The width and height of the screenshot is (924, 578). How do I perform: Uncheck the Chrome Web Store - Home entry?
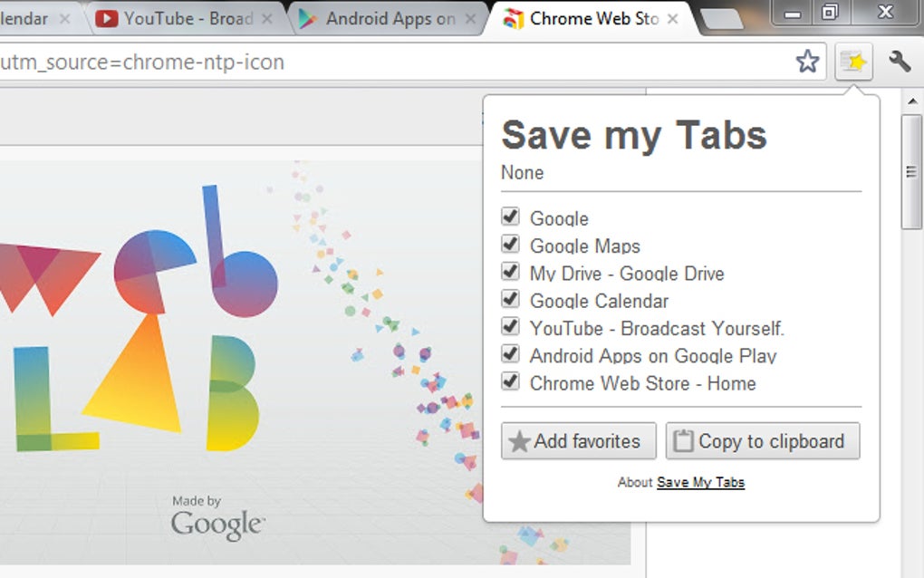pos(509,381)
